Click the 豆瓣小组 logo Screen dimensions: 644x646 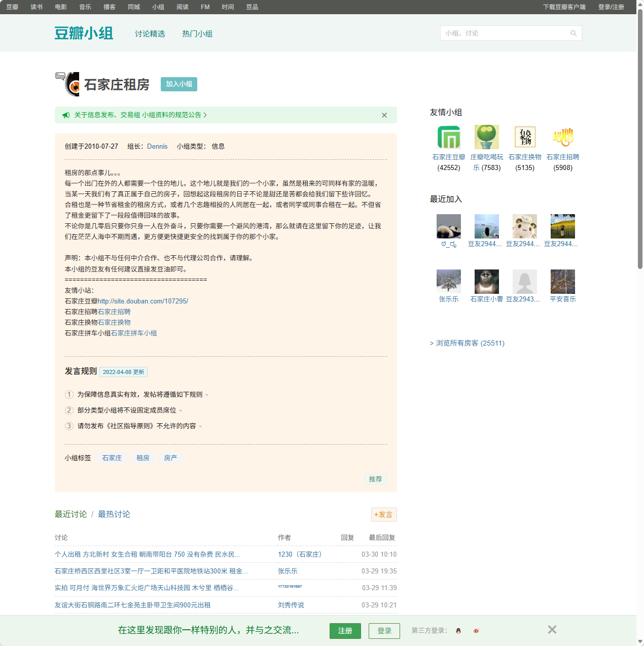[84, 33]
